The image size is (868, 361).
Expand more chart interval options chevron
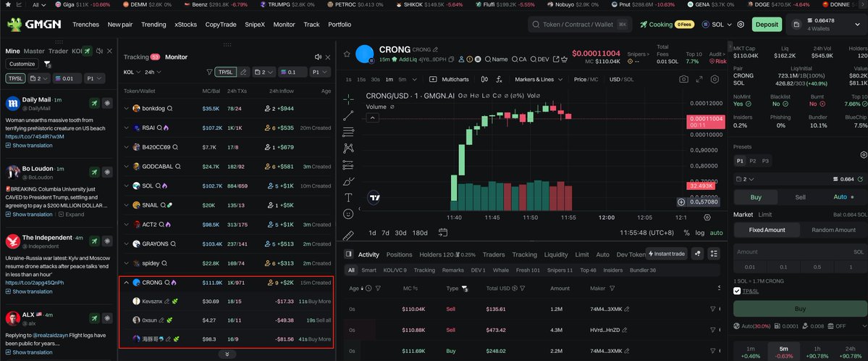tap(415, 79)
